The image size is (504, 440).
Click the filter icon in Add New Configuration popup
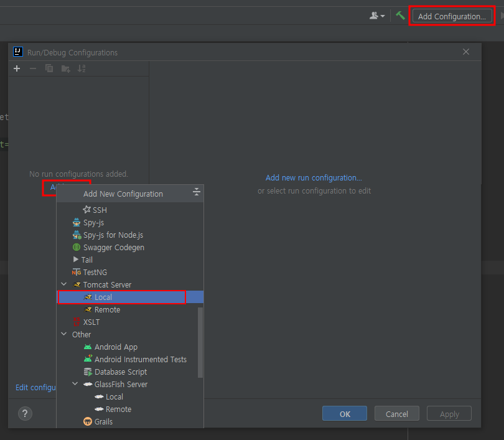click(x=197, y=192)
